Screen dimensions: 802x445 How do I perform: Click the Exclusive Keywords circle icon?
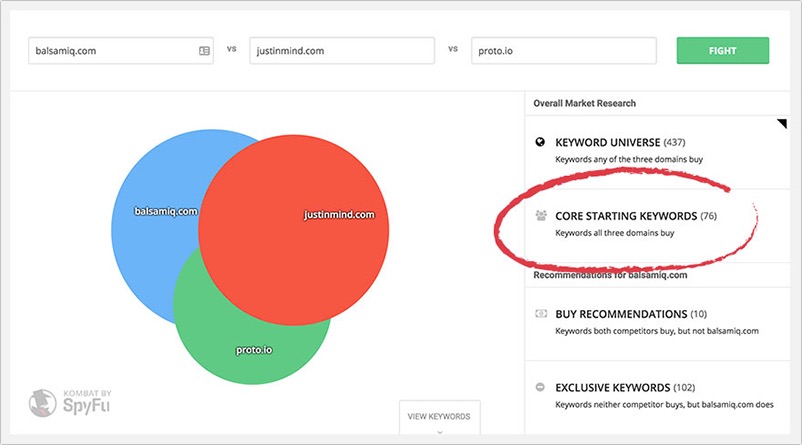click(x=540, y=387)
